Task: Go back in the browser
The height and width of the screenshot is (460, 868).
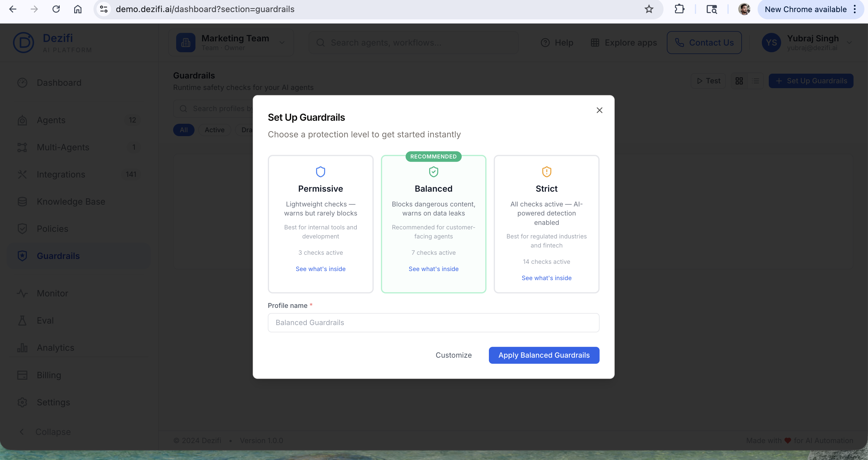Action: 13,9
